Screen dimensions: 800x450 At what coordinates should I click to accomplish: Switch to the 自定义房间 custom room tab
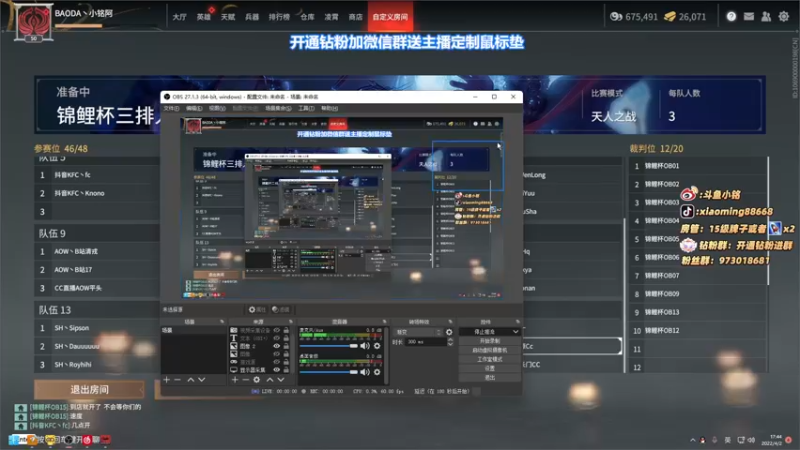coord(390,17)
